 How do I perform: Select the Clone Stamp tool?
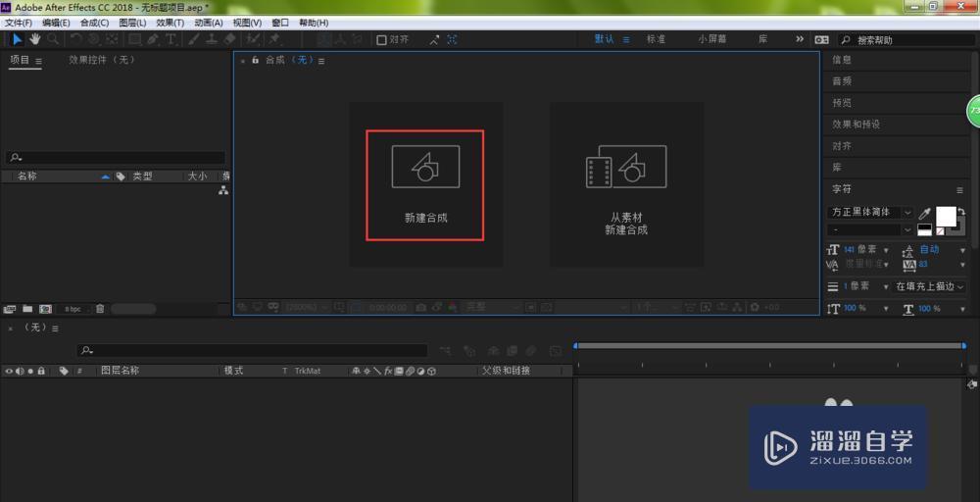tap(212, 39)
